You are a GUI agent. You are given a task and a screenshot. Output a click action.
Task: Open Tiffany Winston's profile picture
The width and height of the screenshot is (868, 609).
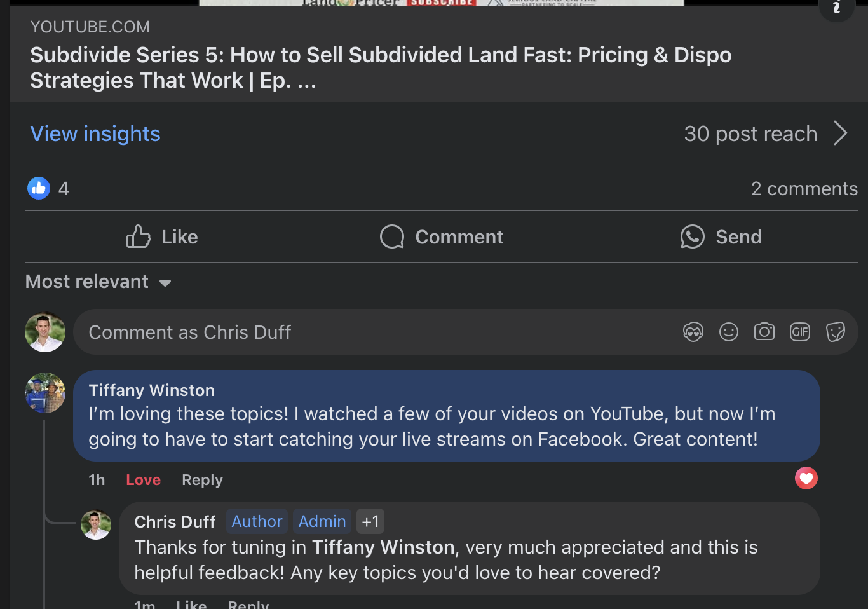(x=45, y=393)
